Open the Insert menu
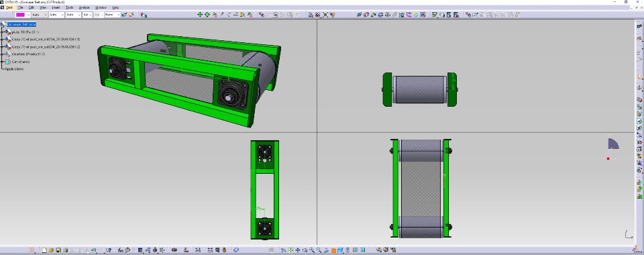The width and height of the screenshot is (644, 255). pyautogui.click(x=56, y=7)
